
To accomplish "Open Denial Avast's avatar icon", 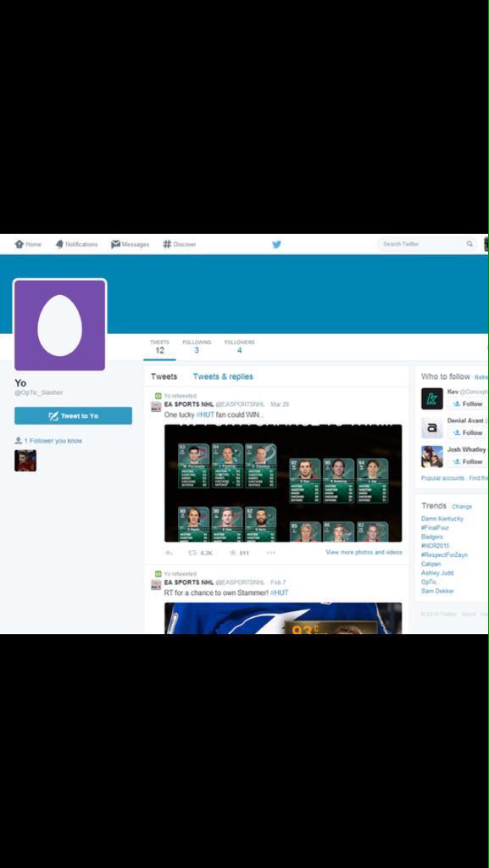I will tap(432, 427).
